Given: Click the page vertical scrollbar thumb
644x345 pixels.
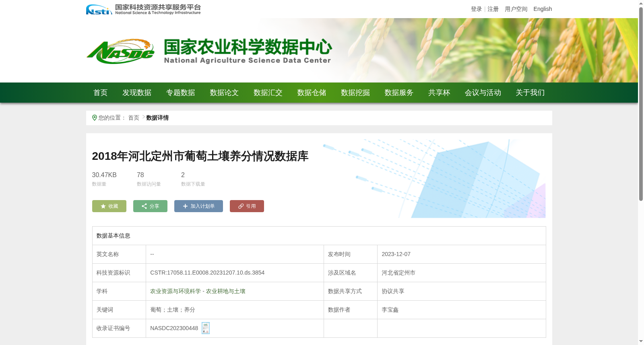Looking at the screenshot, I should click(641, 104).
